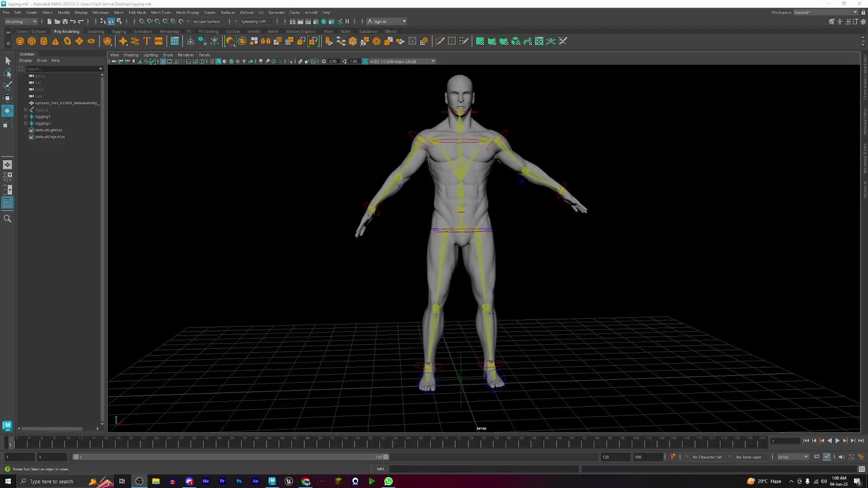
Task: Create a polygon sphere from the shelf
Action: (x=20, y=41)
